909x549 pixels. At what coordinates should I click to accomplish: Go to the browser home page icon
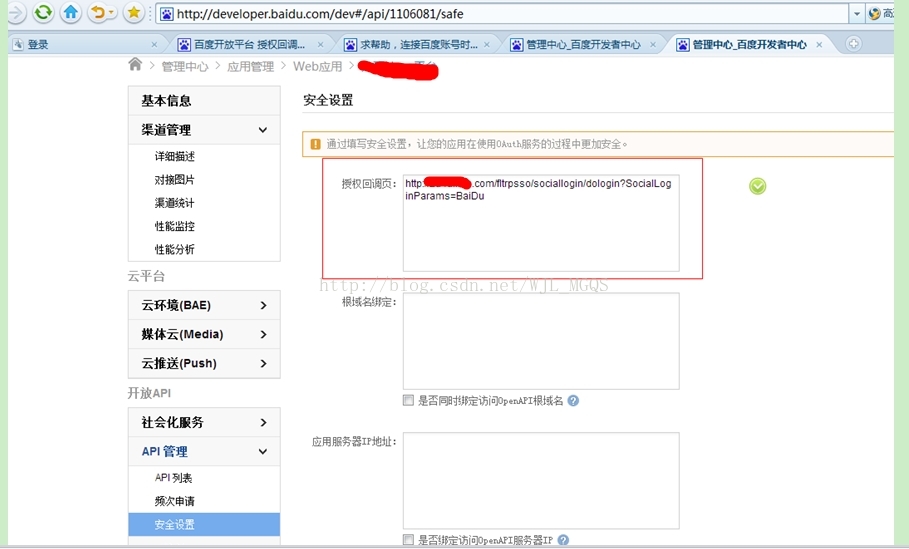coord(71,13)
